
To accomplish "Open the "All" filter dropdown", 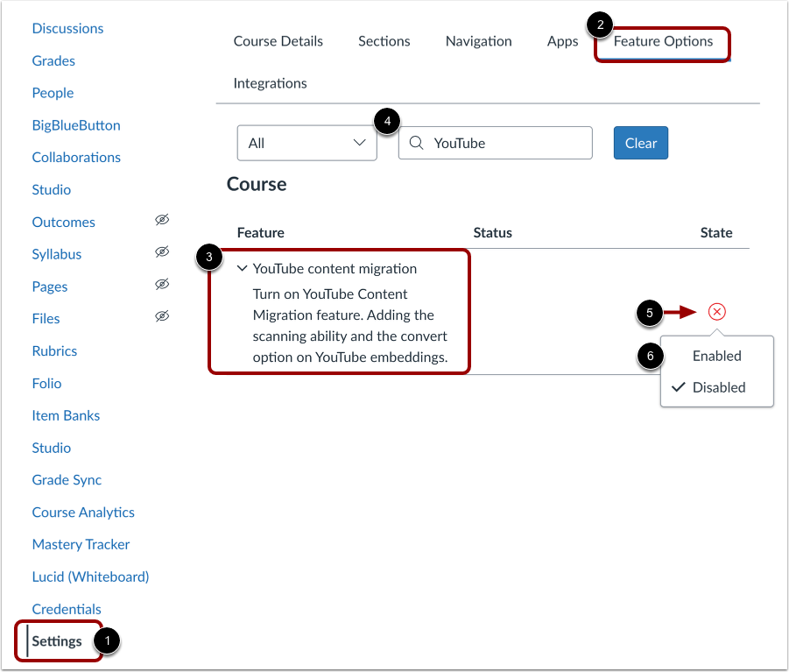I will pos(306,142).
